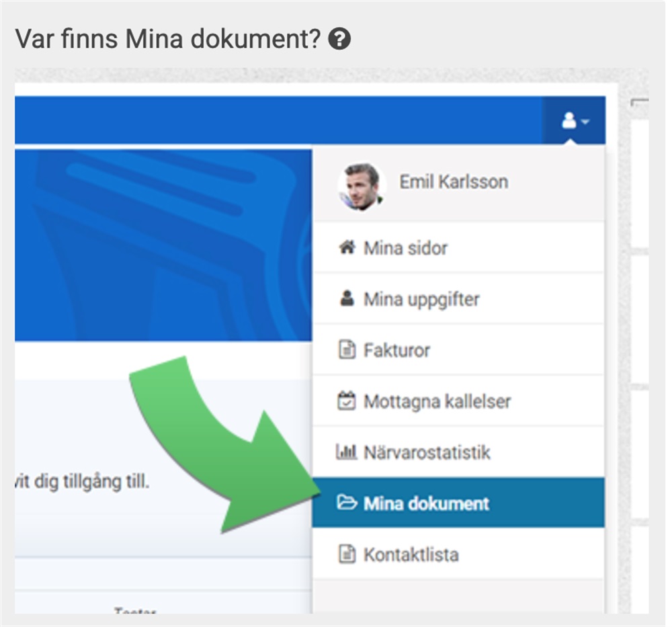Open Mina sidor from the user menu

coord(405,248)
